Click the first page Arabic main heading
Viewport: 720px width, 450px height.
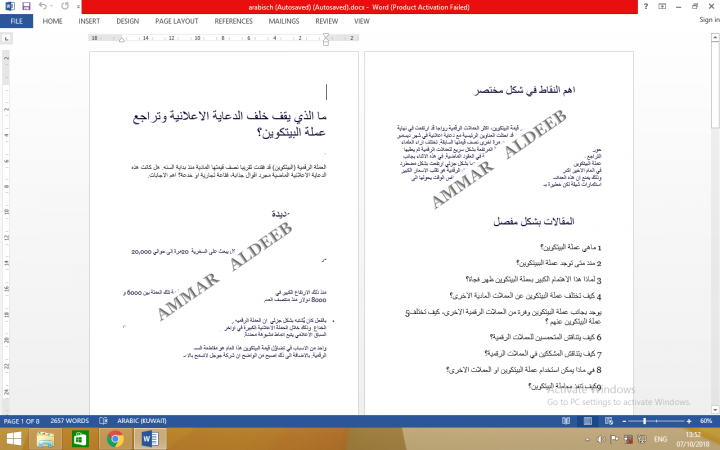(230, 124)
